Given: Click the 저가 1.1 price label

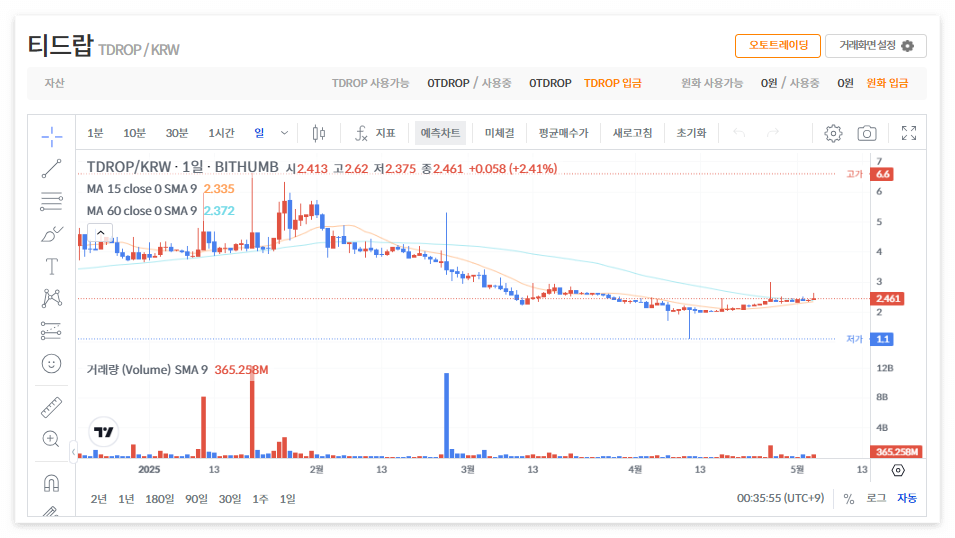Looking at the screenshot, I should [870, 339].
